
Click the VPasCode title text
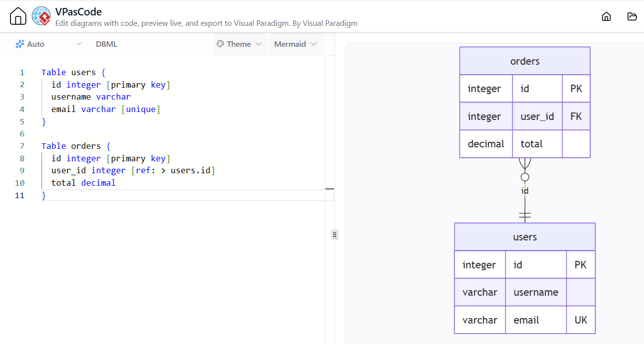(79, 12)
